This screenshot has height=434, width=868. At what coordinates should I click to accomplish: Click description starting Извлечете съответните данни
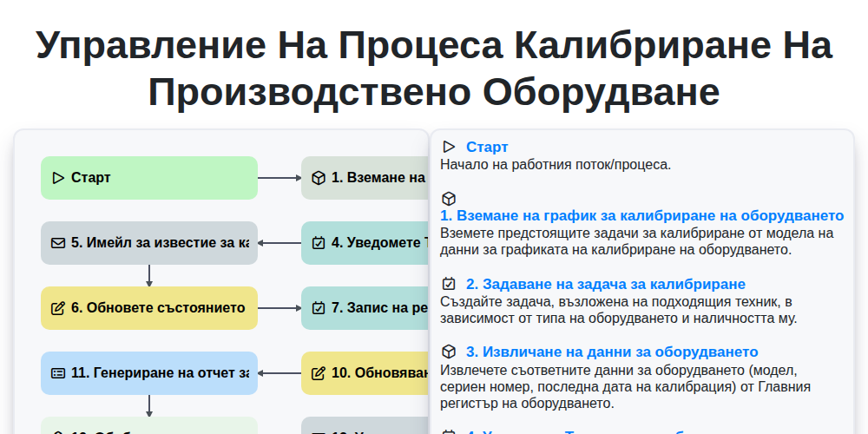626,386
